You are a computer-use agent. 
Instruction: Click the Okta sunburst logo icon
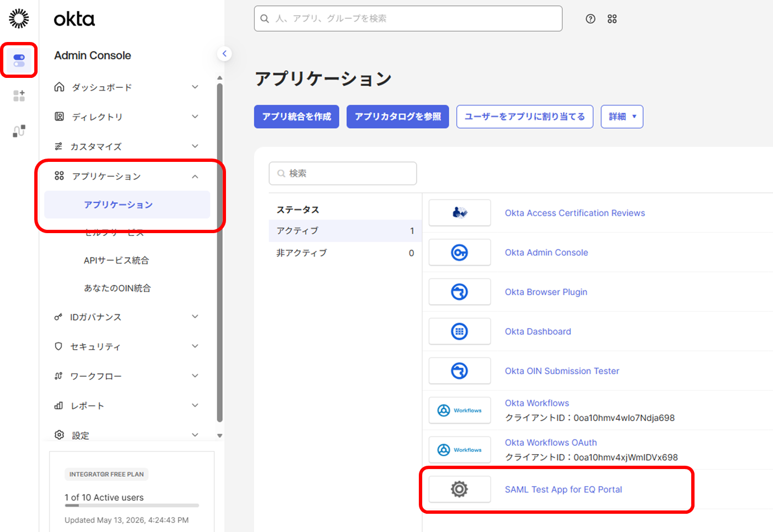click(x=19, y=18)
